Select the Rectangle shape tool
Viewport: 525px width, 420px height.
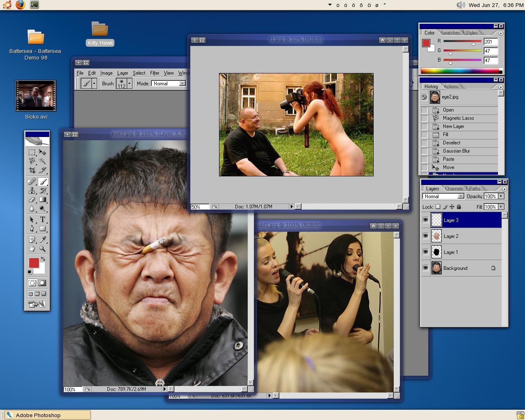(x=42, y=229)
